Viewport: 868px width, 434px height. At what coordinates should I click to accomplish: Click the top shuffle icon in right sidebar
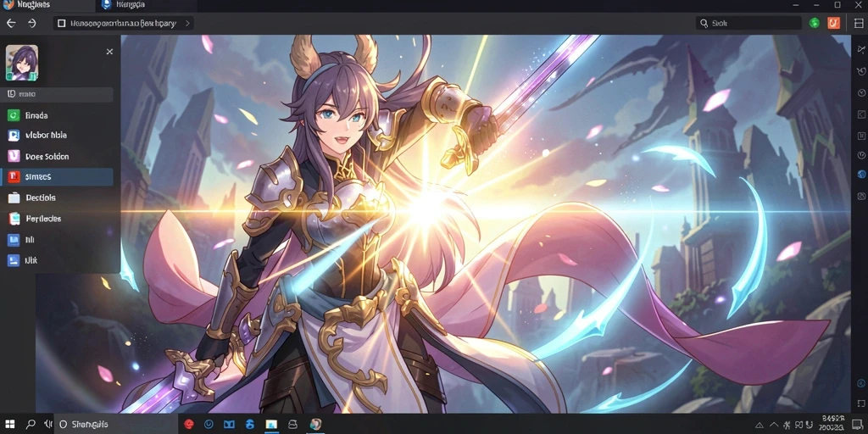point(861,50)
